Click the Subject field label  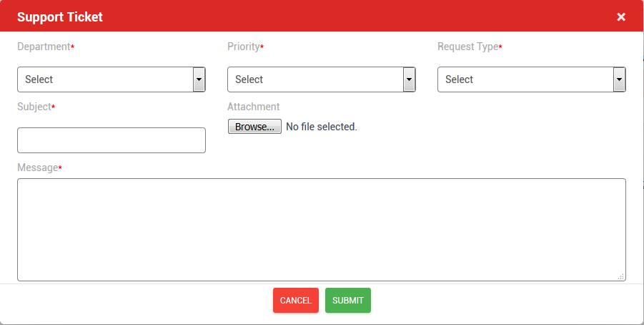34,107
